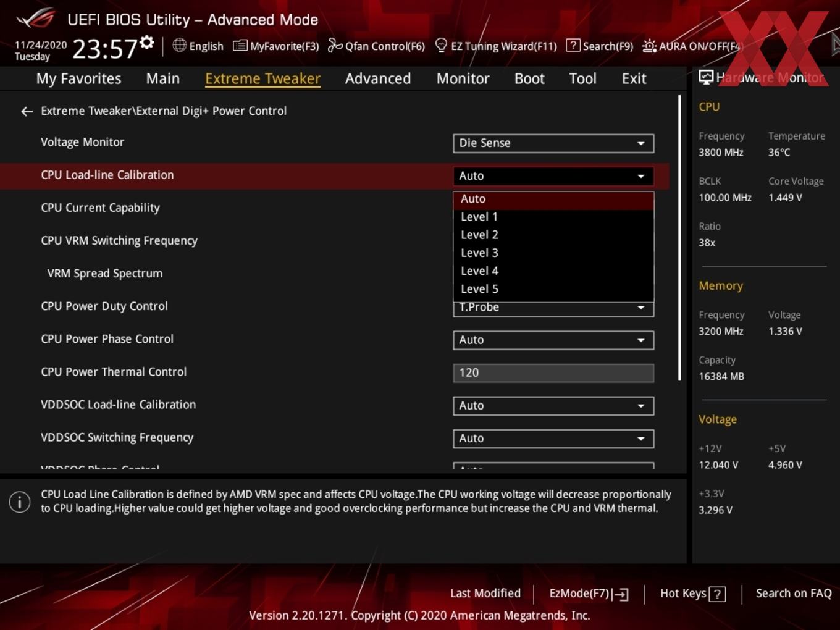Image resolution: width=840 pixels, height=630 pixels.
Task: Click Memory capacity 16384 MB value
Action: click(721, 376)
